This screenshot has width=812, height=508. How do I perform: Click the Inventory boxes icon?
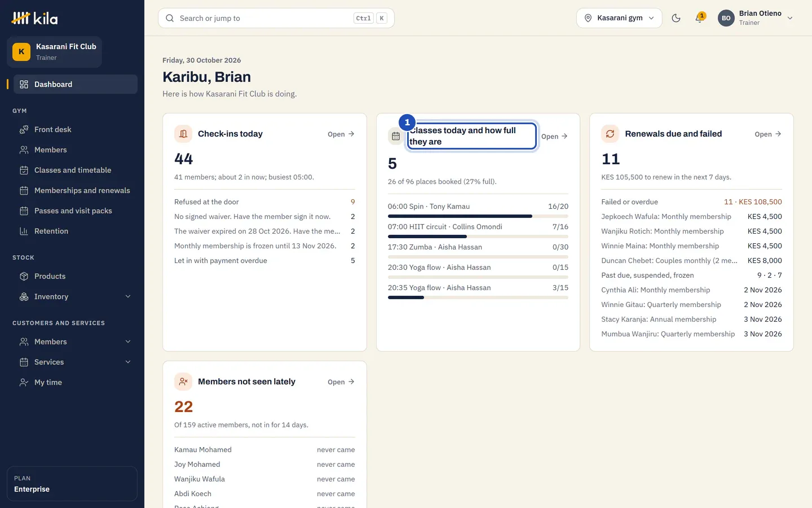pos(24,296)
